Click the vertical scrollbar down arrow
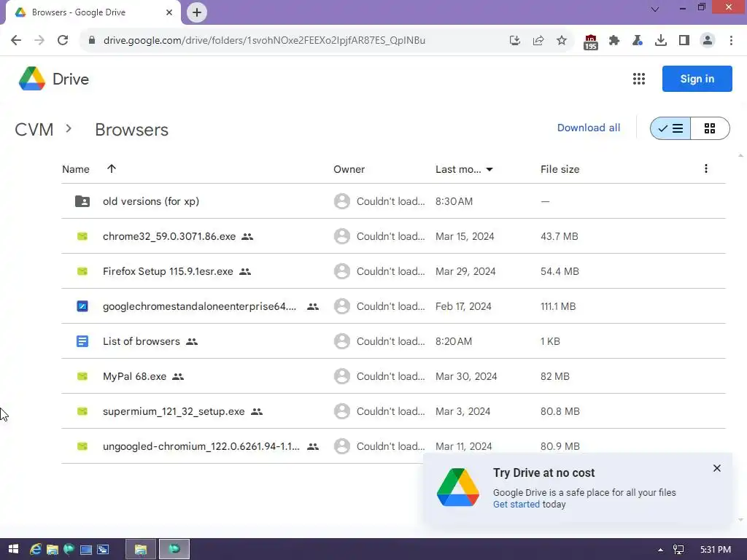747x560 pixels. [x=740, y=520]
